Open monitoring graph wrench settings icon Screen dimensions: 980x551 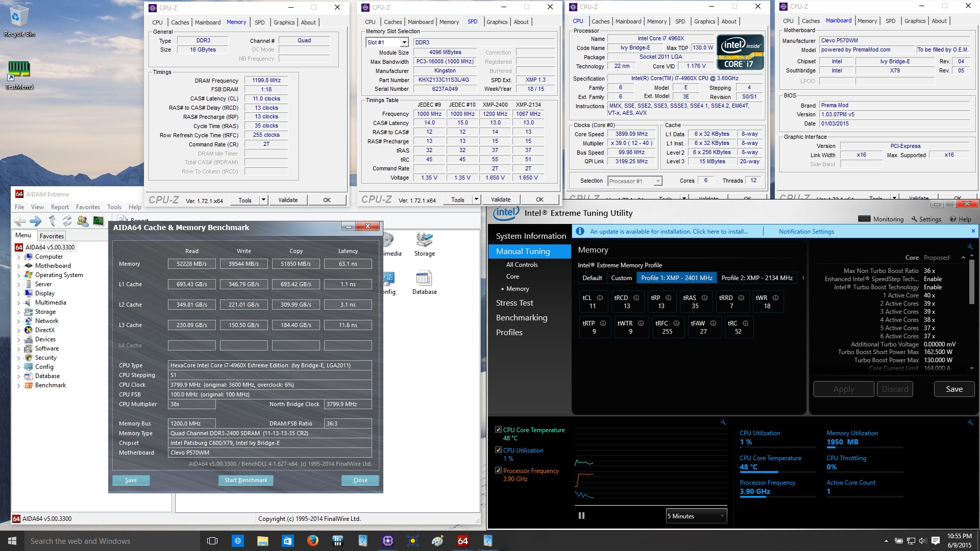pyautogui.click(x=723, y=422)
